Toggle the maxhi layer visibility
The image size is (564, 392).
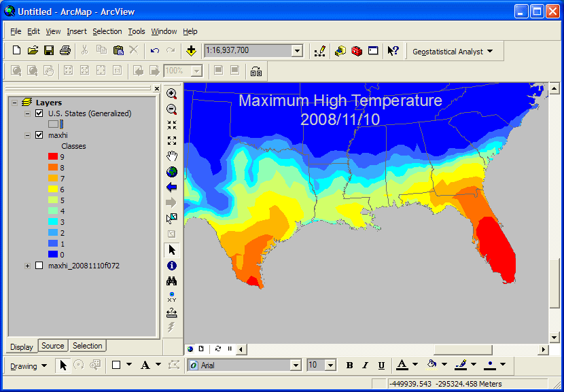point(39,135)
